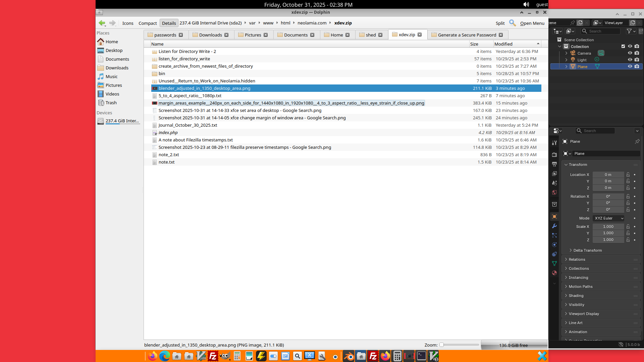Click the Dolphin search magnifier icon
644x362 pixels.
pyautogui.click(x=512, y=23)
